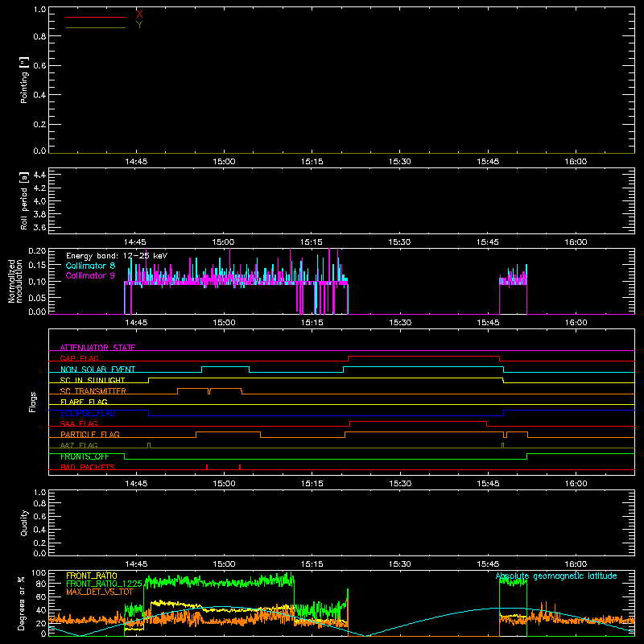Click 14:45 tick label under Flags plot

[x=136, y=484]
